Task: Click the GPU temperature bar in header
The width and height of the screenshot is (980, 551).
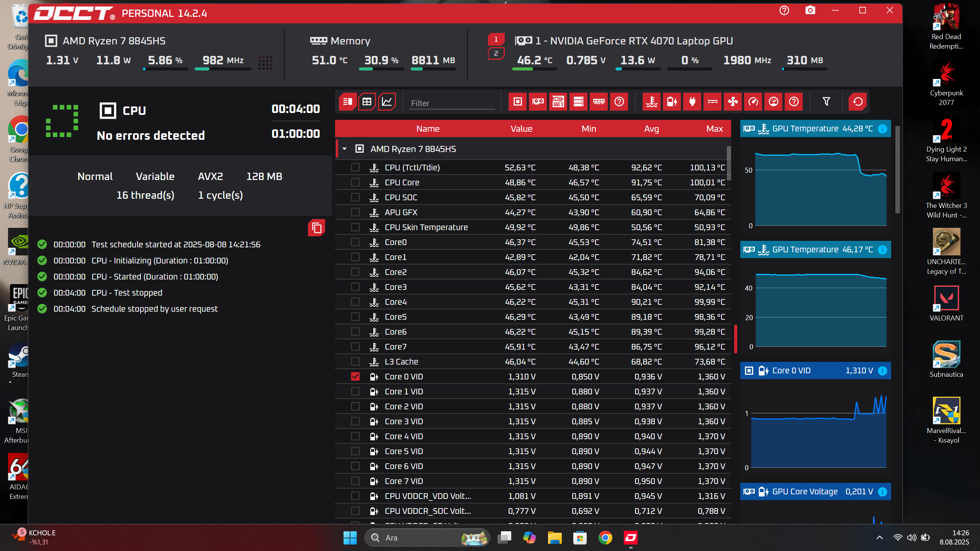Action: [x=535, y=69]
